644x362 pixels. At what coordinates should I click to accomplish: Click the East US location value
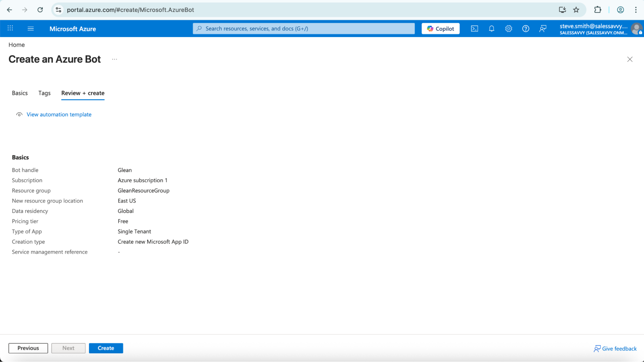[127, 201]
